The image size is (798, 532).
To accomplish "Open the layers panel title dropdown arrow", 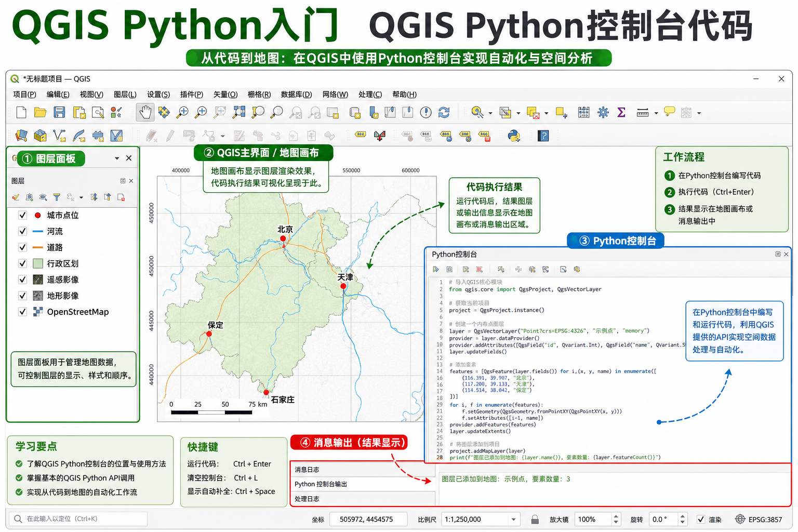I will (x=117, y=158).
